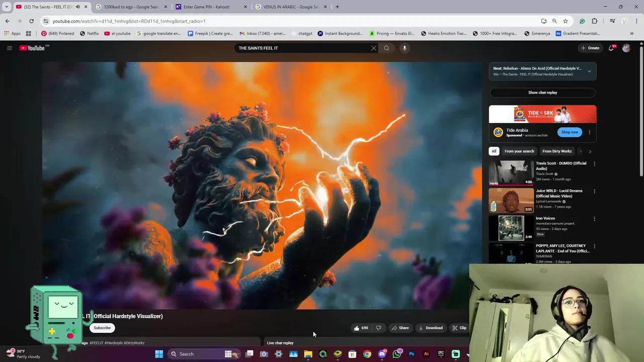Select the From your search chip
The height and width of the screenshot is (362, 644).
[x=519, y=151]
